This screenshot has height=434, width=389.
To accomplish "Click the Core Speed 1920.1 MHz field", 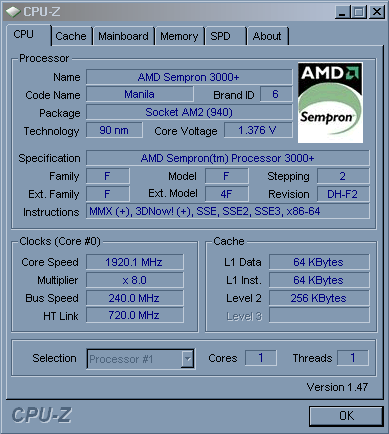I will (x=134, y=262).
